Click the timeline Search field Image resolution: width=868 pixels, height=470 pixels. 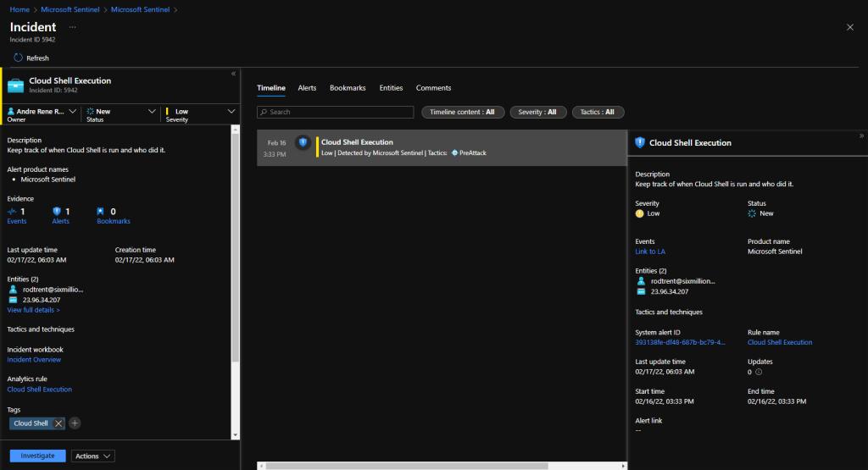tap(336, 113)
